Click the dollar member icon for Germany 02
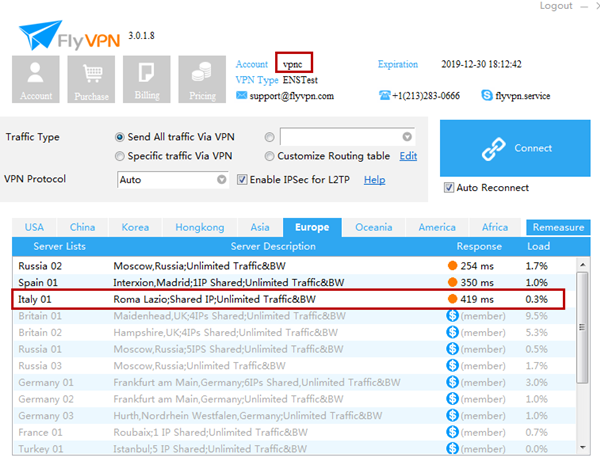 click(452, 399)
